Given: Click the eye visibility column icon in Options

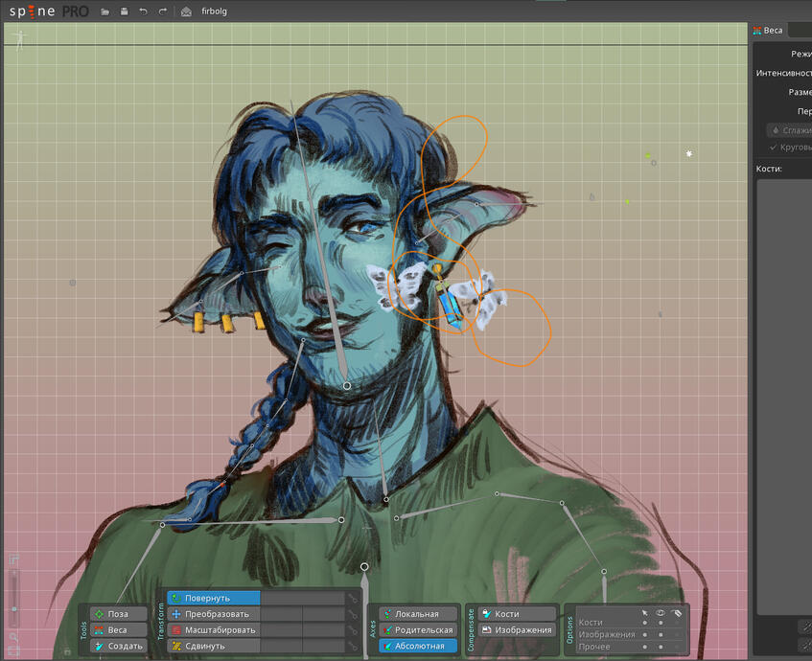Looking at the screenshot, I should pyautogui.click(x=661, y=613).
